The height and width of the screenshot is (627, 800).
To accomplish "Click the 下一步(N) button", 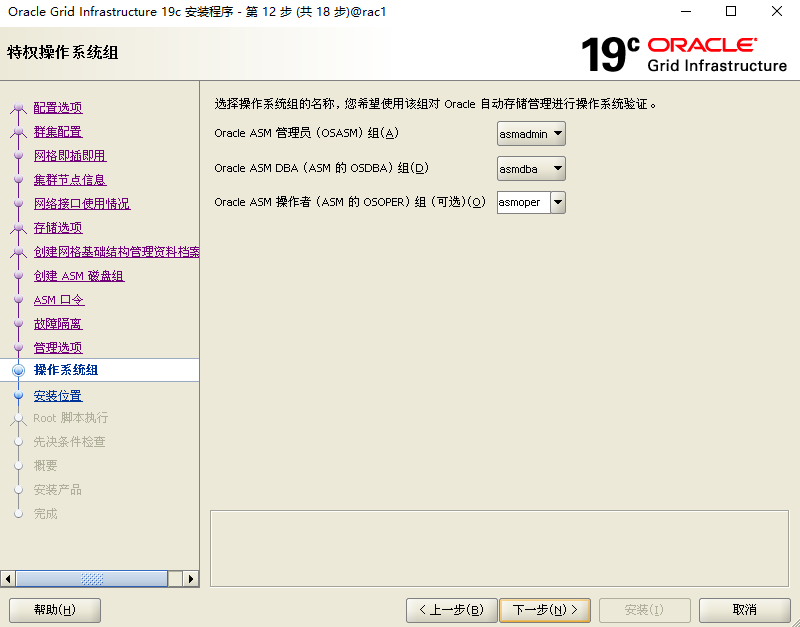I will pyautogui.click(x=544, y=610).
